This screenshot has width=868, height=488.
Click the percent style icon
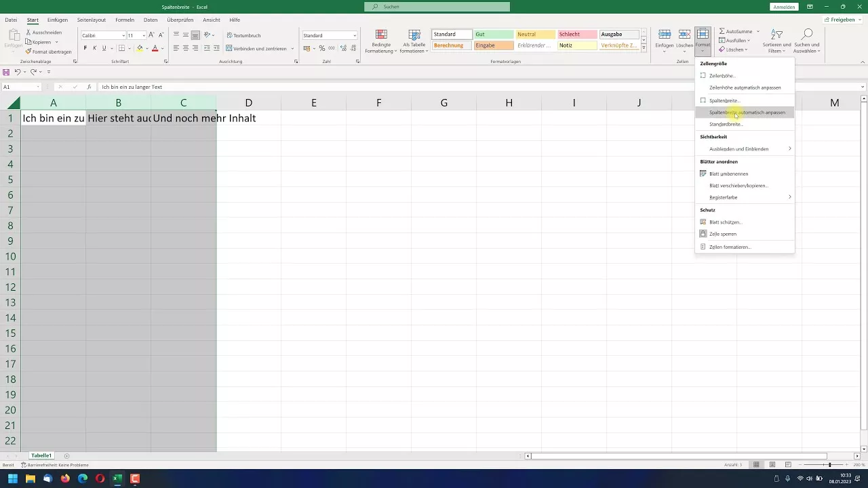coord(322,49)
